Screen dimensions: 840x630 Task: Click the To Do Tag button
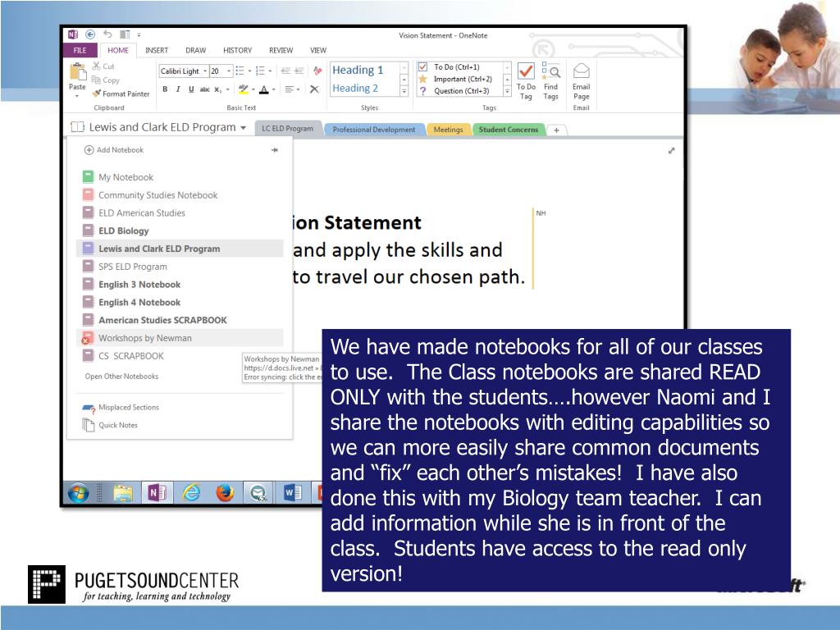(526, 81)
